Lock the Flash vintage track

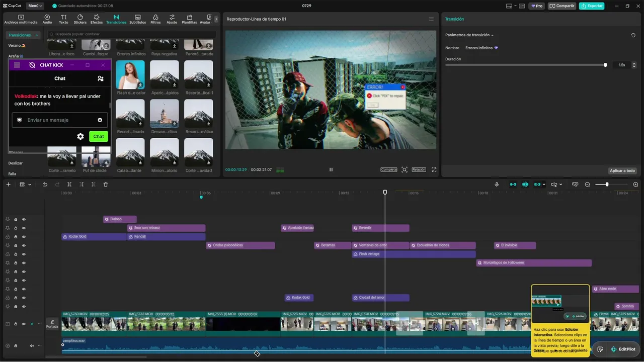[x=16, y=254]
